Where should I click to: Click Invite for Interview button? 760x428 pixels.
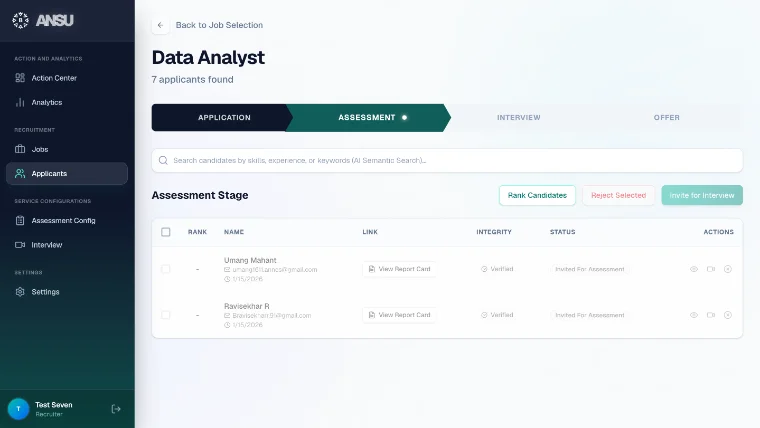click(702, 195)
